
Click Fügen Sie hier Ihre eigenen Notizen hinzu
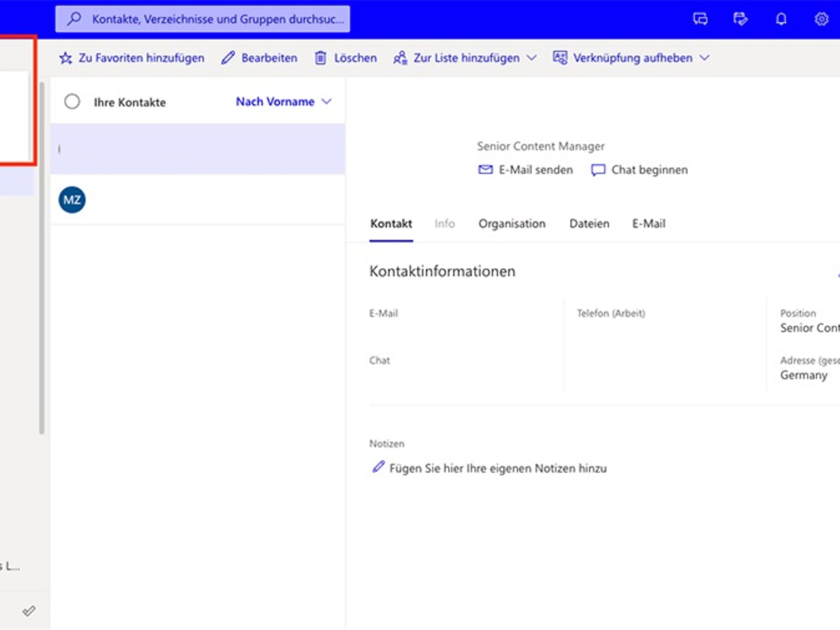point(498,468)
